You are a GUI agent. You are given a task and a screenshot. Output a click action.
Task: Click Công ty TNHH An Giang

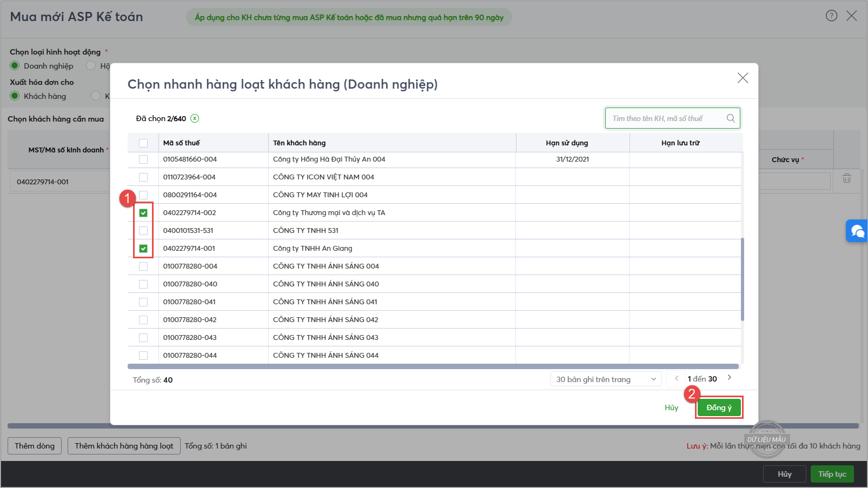click(313, 248)
